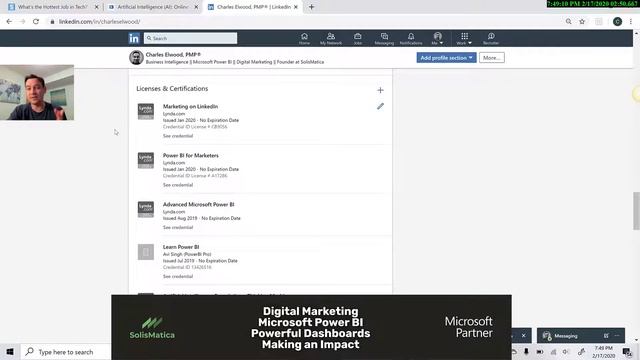Open Messaging nav icon

coord(384,38)
